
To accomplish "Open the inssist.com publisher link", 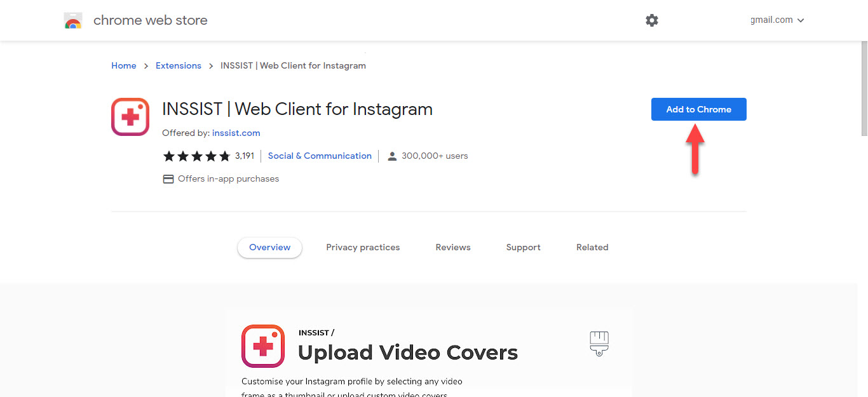I will coord(236,133).
